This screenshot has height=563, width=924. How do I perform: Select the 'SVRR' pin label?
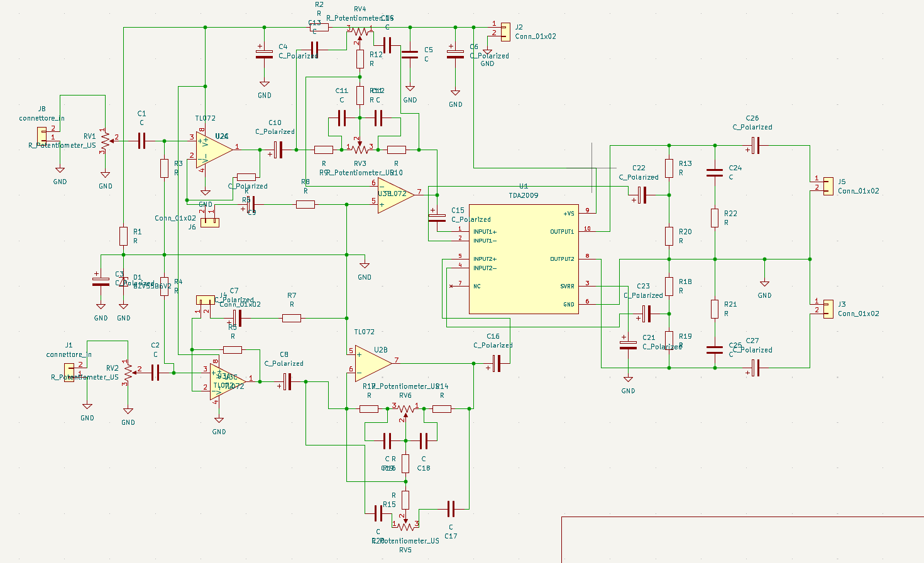click(x=568, y=287)
